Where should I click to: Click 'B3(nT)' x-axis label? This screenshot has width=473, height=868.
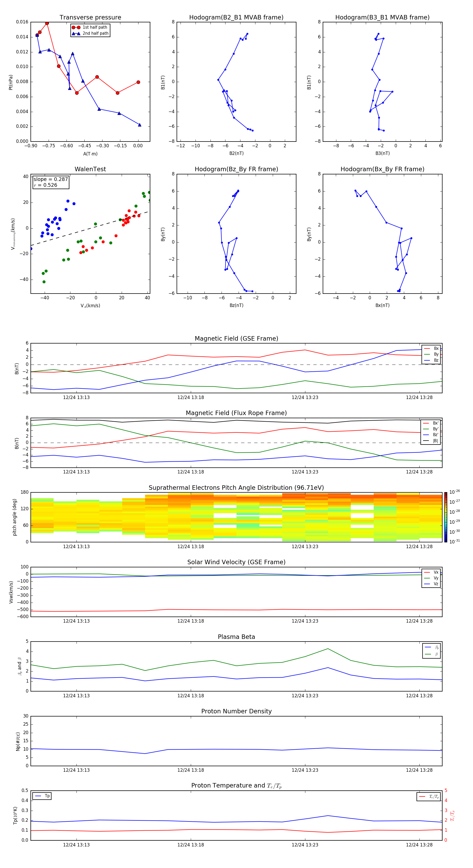(x=382, y=153)
